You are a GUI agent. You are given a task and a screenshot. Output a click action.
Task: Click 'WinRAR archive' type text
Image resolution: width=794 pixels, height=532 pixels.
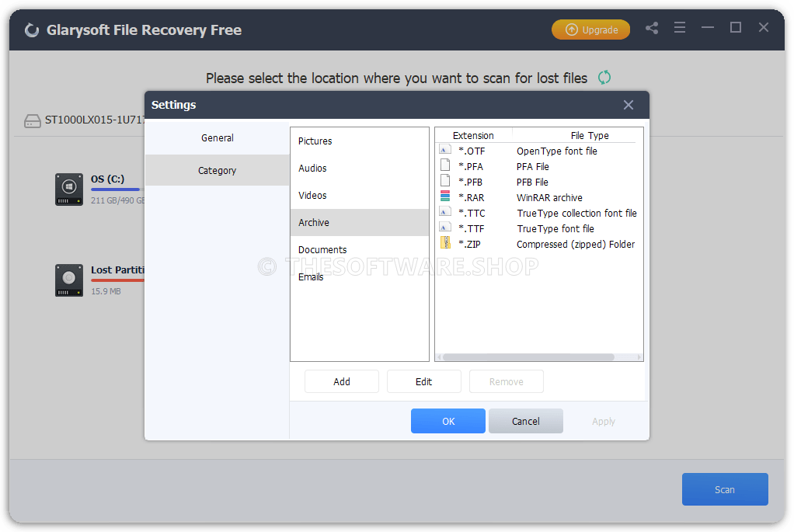549,197
